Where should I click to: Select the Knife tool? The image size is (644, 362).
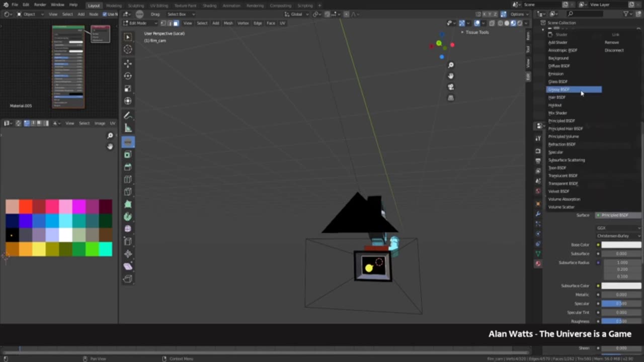[x=128, y=192]
